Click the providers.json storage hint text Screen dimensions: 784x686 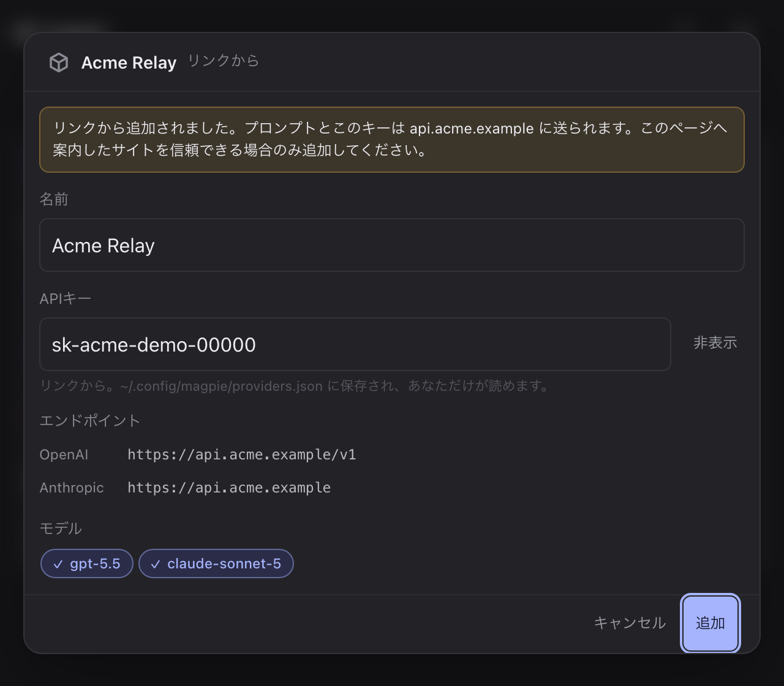pyautogui.click(x=295, y=386)
